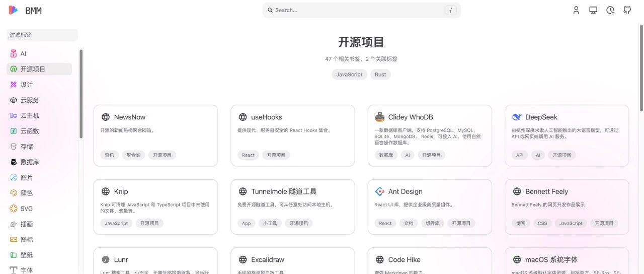Click the 图片 image icon

14,178
